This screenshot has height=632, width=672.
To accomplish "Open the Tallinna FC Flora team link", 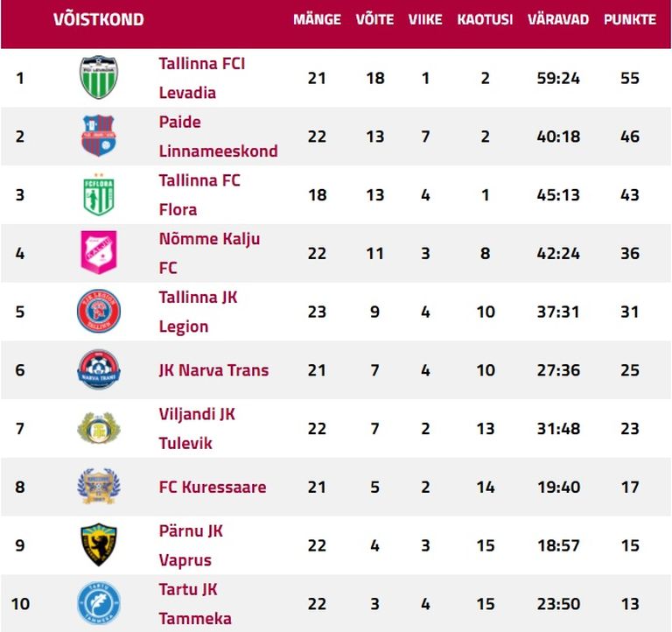I will point(199,194).
